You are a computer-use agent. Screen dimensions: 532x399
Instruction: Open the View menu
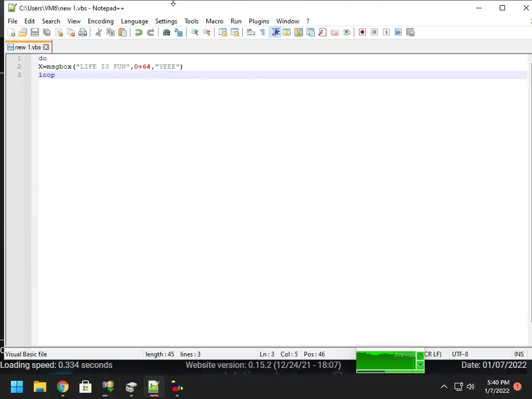click(74, 21)
